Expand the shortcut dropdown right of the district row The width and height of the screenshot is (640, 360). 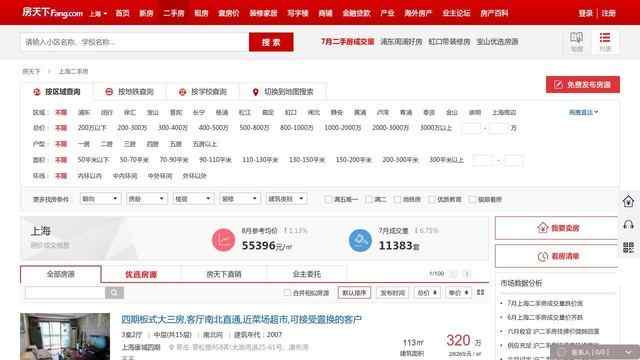(x=584, y=112)
